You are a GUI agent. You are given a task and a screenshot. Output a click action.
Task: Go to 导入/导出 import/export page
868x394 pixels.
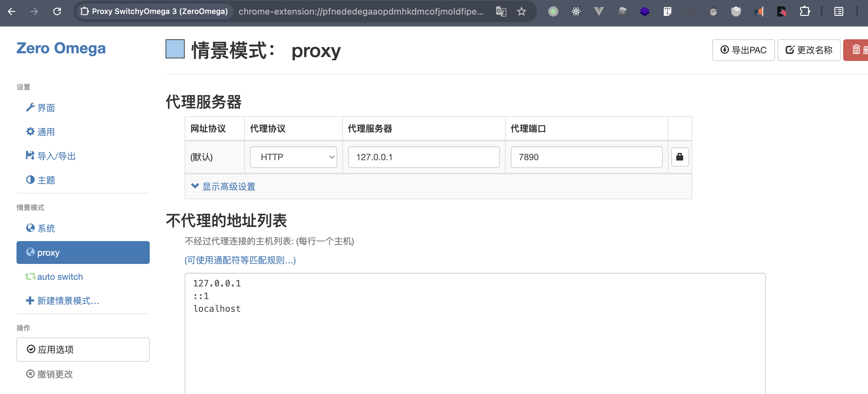tap(50, 156)
